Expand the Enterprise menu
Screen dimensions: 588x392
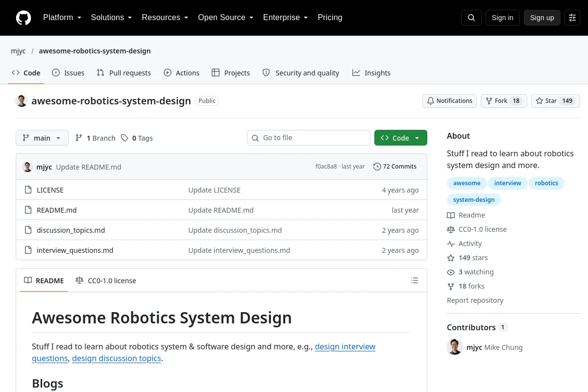[286, 18]
